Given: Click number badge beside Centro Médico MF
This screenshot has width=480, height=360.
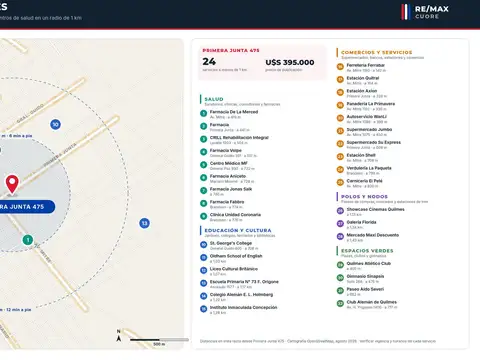Looking at the screenshot, I should pyautogui.click(x=203, y=165).
